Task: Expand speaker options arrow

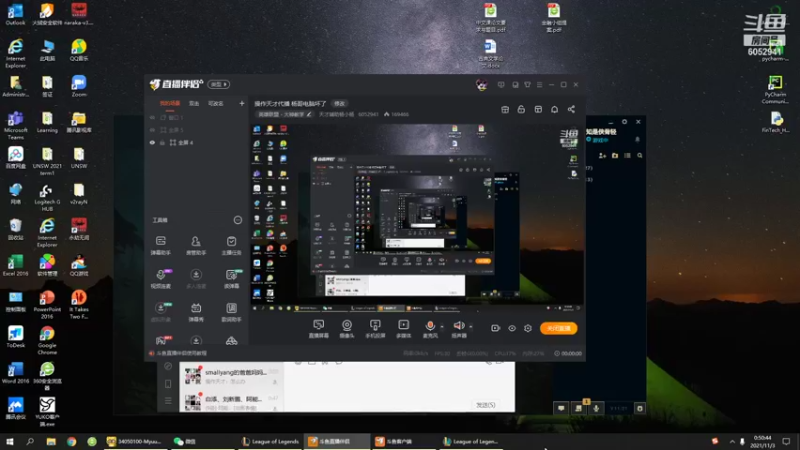Action: pyautogui.click(x=470, y=326)
